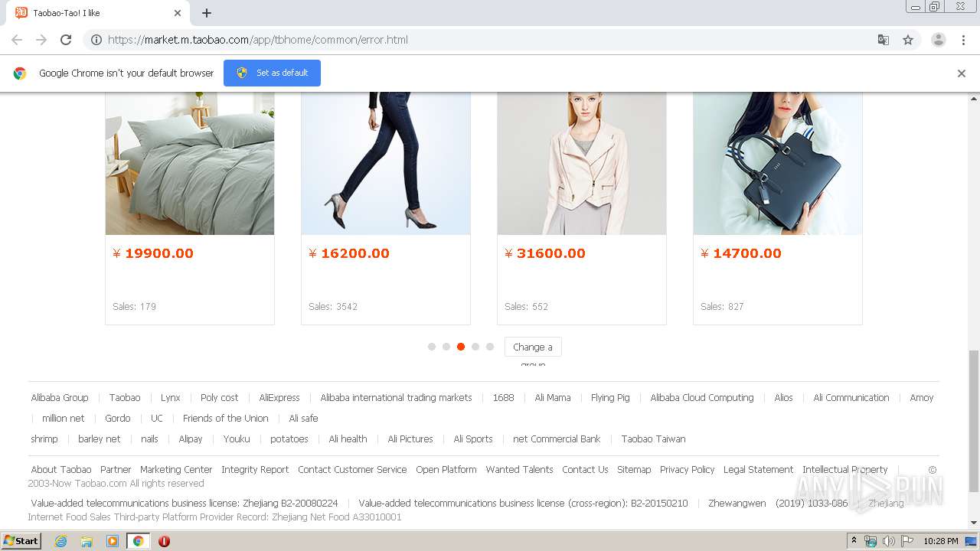
Task: Open the Google Translate page icon
Action: pos(883,40)
